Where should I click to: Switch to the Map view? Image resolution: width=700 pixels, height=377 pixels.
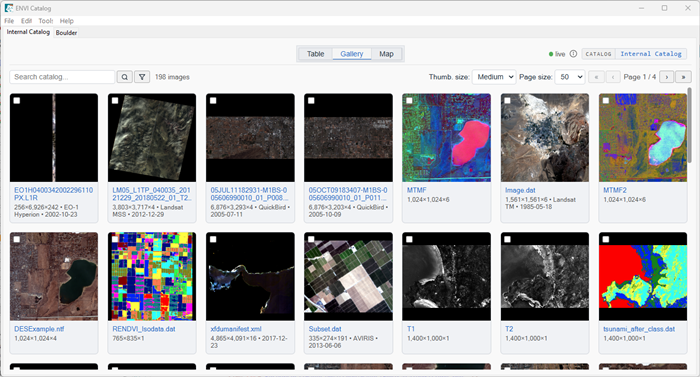pos(386,54)
